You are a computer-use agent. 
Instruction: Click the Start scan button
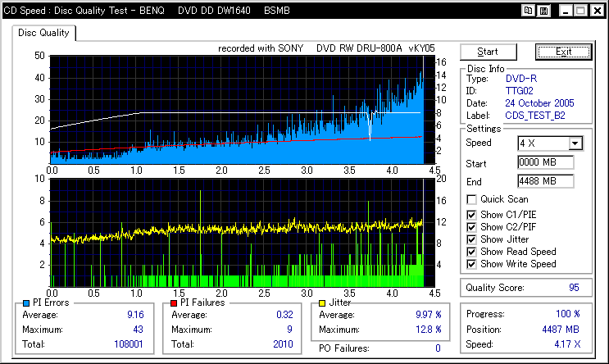[489, 52]
